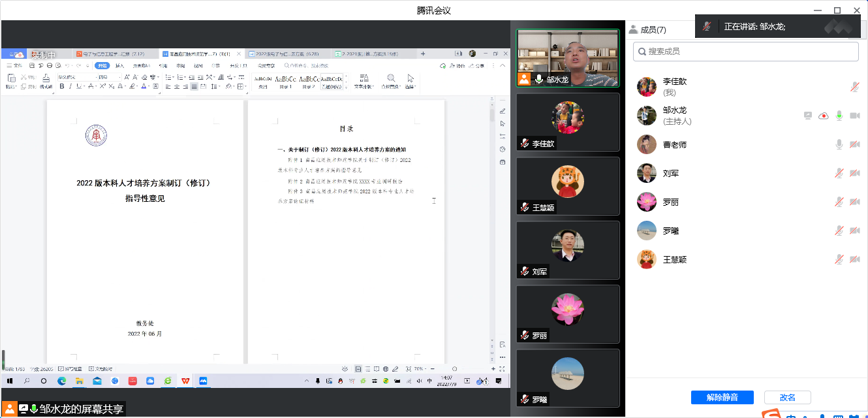868x418 pixels.
Task: Click the 搜索成员 search field
Action: pos(745,52)
